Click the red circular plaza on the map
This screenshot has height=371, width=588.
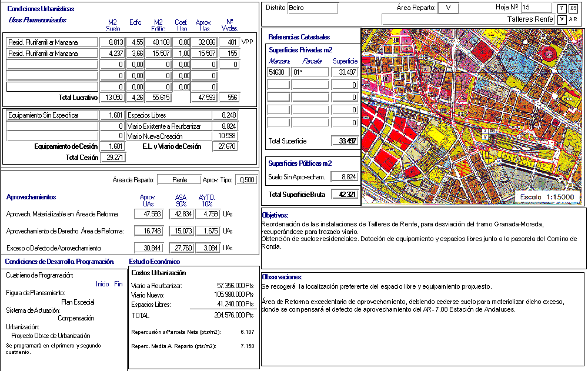click(x=550, y=55)
